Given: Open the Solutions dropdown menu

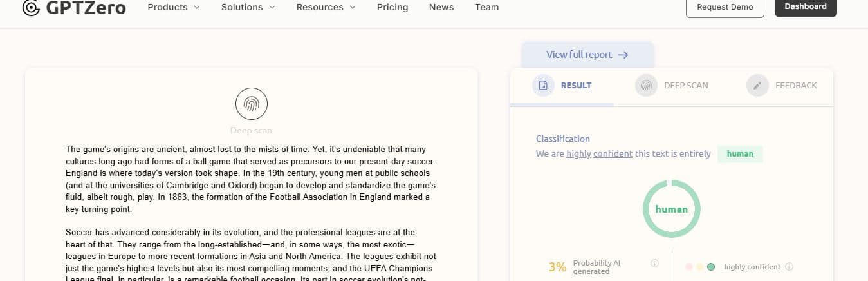Looking at the screenshot, I should [x=248, y=7].
